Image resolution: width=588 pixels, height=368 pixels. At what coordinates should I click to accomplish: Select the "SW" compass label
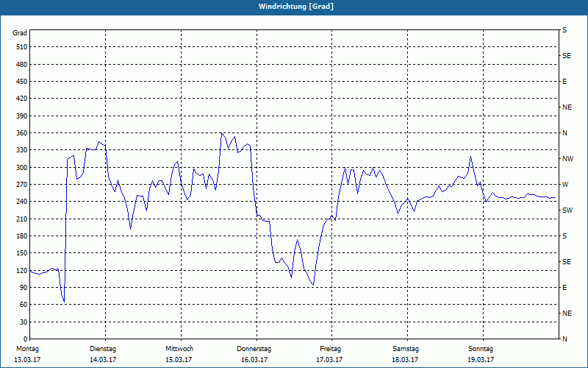pos(567,210)
